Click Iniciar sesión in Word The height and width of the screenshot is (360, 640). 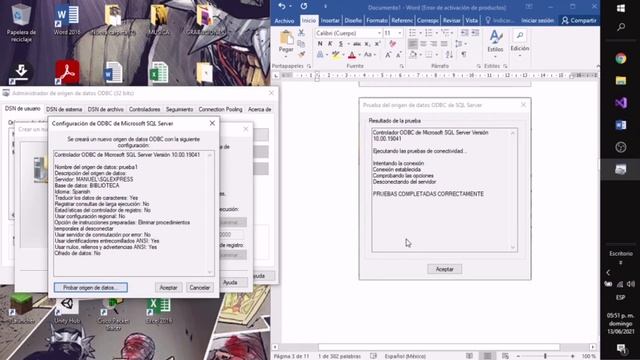(538, 20)
